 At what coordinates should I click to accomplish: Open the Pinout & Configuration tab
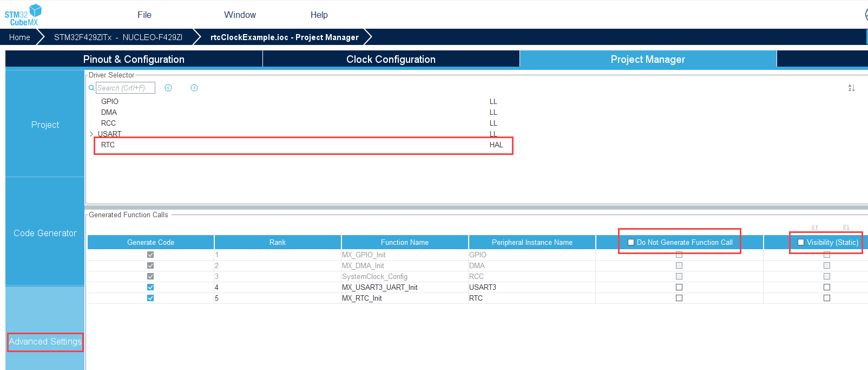pyautogui.click(x=134, y=59)
